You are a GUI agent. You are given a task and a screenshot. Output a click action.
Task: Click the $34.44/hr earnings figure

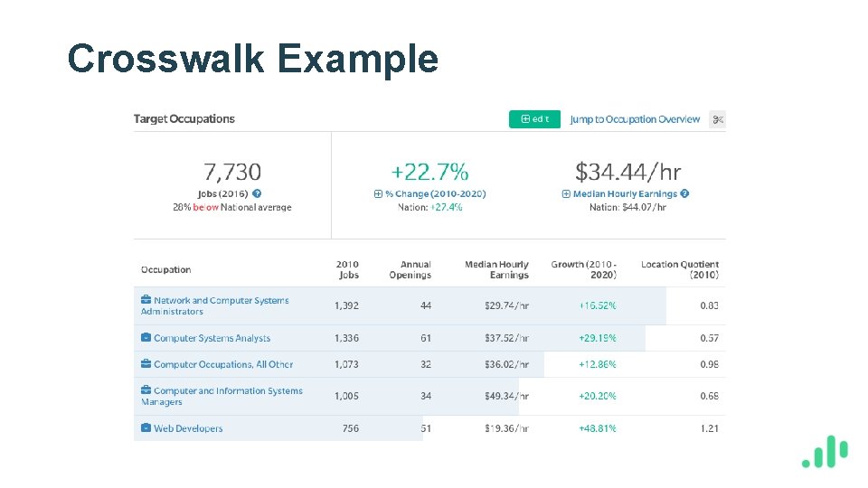pyautogui.click(x=627, y=172)
